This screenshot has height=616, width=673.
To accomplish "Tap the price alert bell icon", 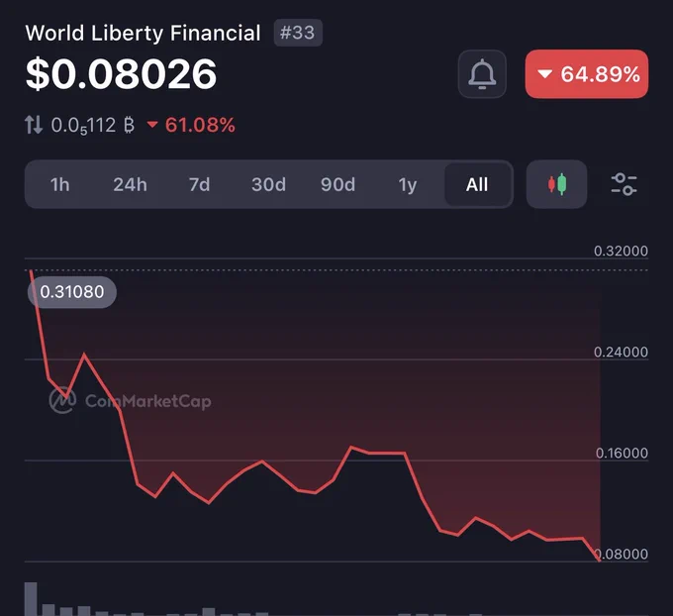I will (x=482, y=74).
